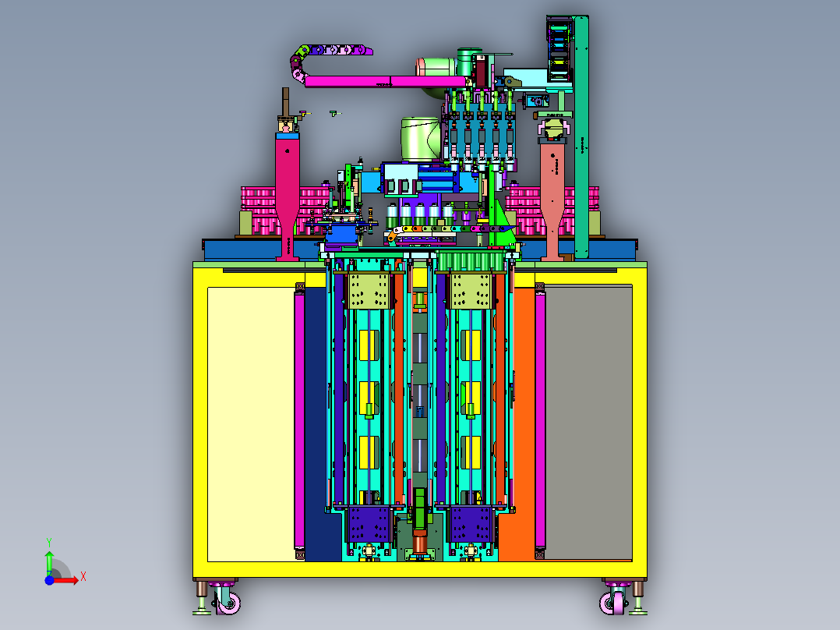Select the tall green vertical column

pos(581,136)
